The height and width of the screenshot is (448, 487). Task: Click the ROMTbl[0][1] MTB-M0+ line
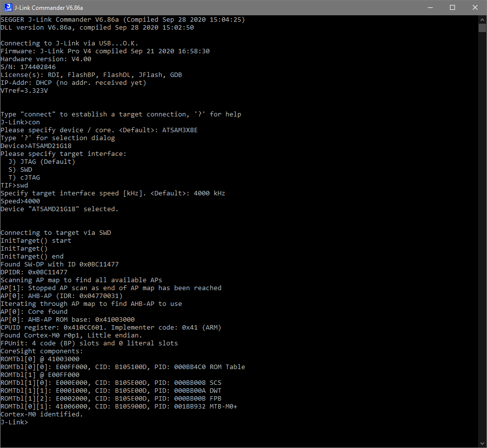(119, 407)
